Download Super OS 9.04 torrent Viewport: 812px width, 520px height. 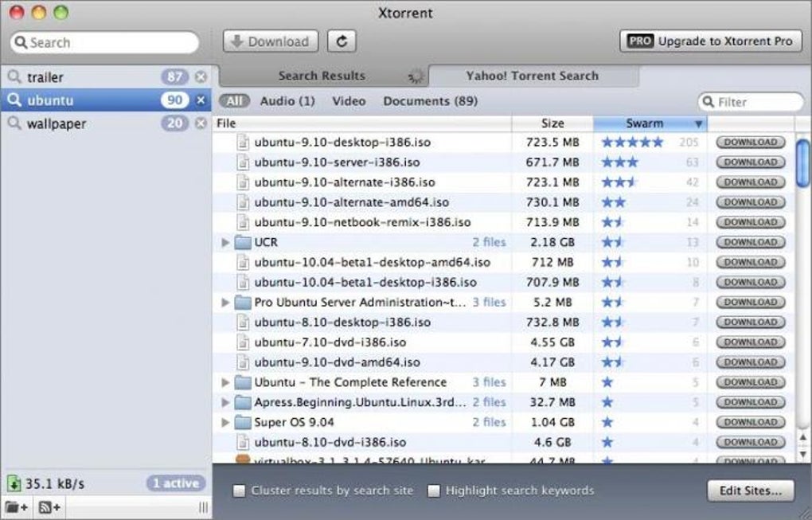tap(751, 422)
